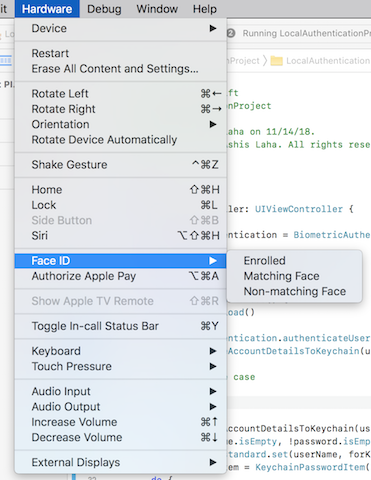Open the Window menu in menu bar
The height and width of the screenshot is (480, 371).
(x=157, y=9)
